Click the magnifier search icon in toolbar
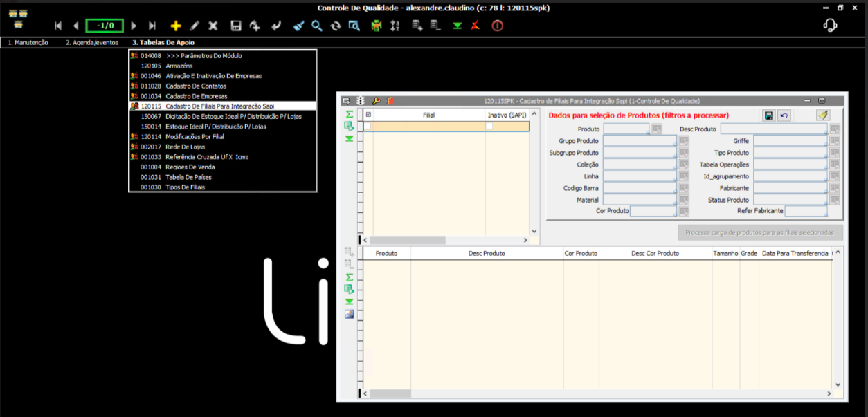 coord(316,26)
